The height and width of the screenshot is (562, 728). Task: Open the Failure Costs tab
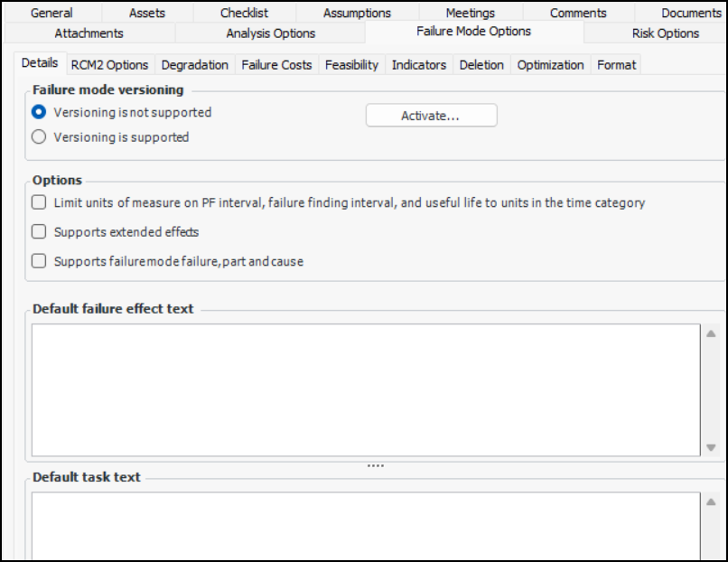tap(276, 65)
